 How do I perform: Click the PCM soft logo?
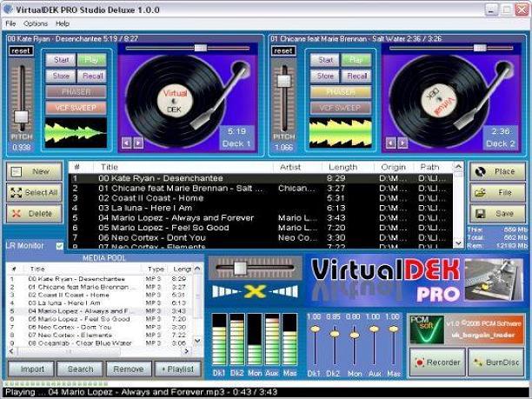(423, 328)
